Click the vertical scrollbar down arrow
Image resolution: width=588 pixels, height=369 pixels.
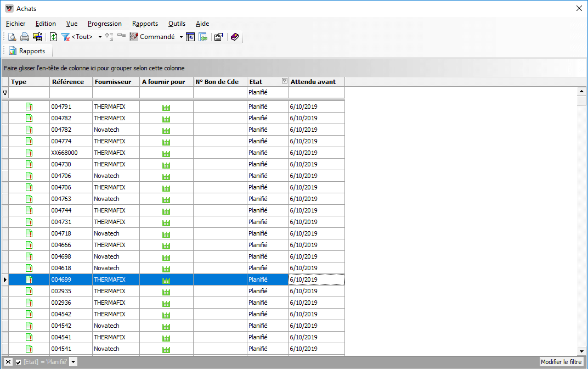pyautogui.click(x=582, y=351)
